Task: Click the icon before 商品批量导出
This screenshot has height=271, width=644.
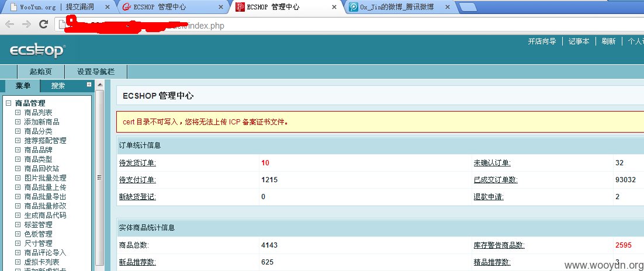Action: pyautogui.click(x=18, y=197)
